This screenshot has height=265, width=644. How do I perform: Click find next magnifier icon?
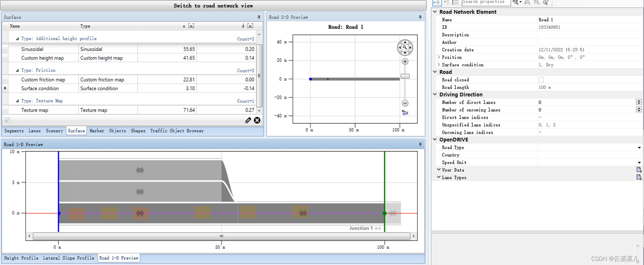527,2
